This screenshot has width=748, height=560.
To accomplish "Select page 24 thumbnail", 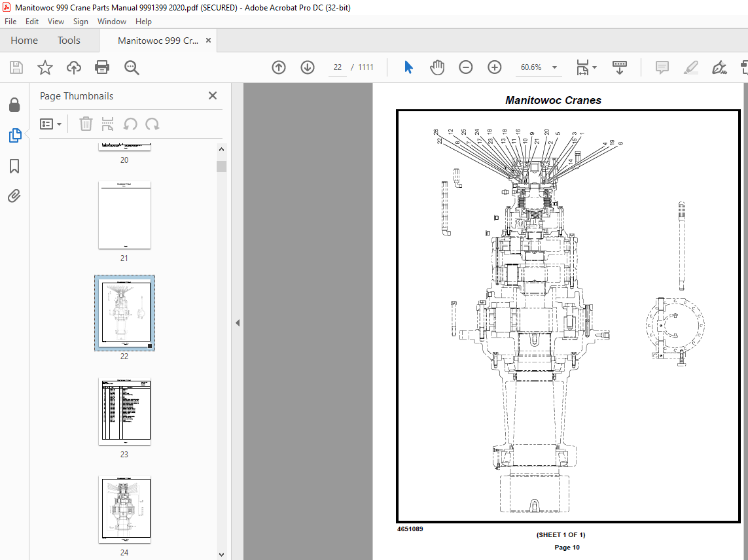I will coord(124,510).
